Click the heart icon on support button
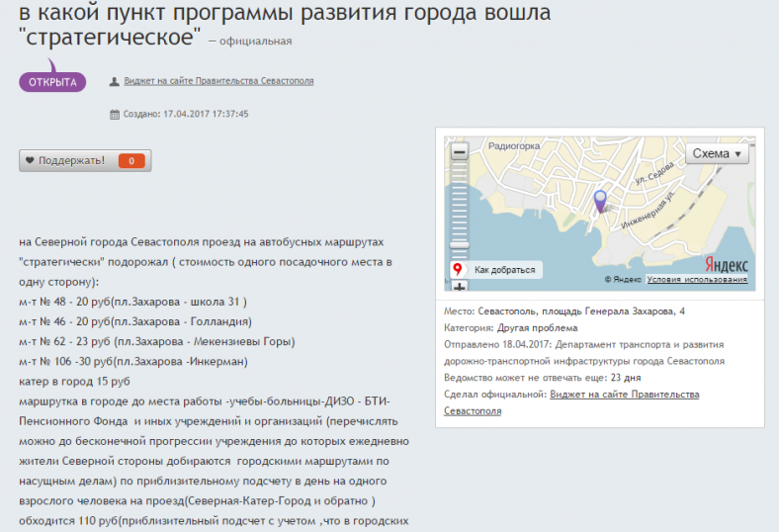 click(30, 160)
